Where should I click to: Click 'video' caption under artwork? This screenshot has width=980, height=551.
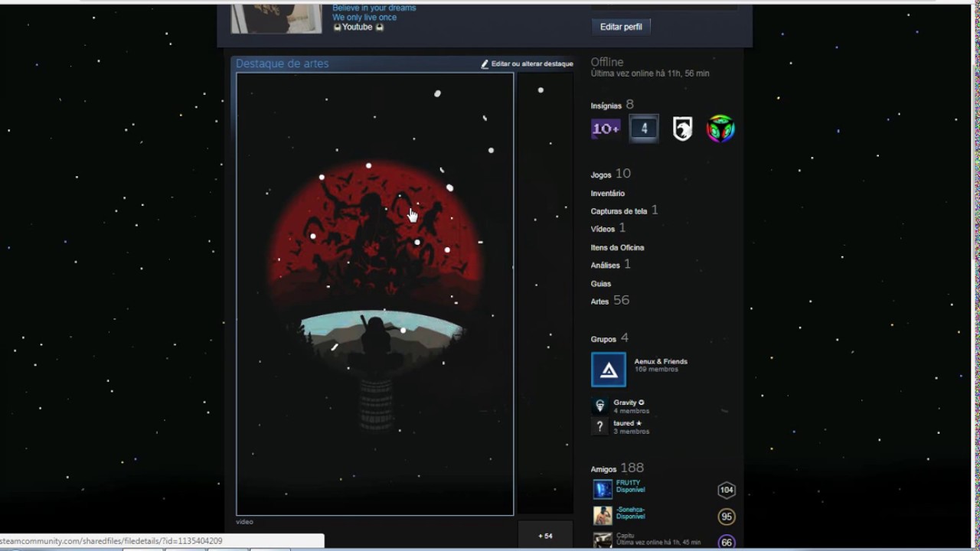[x=244, y=522]
